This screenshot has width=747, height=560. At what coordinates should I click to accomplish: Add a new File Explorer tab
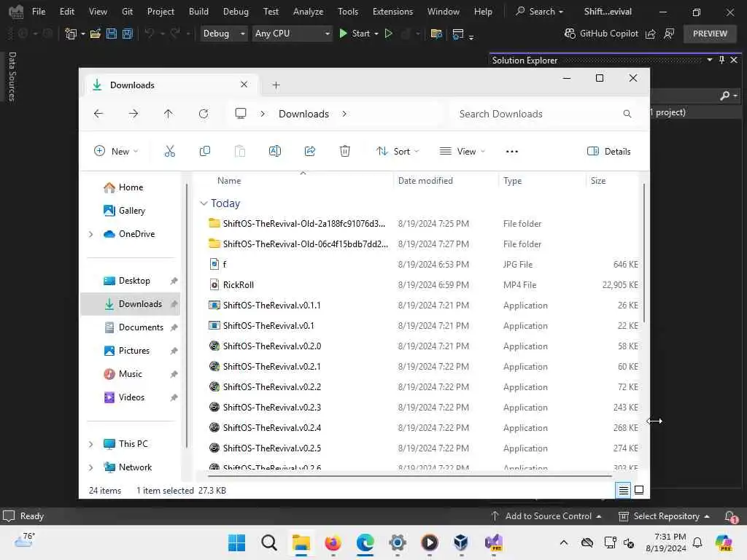pyautogui.click(x=276, y=85)
